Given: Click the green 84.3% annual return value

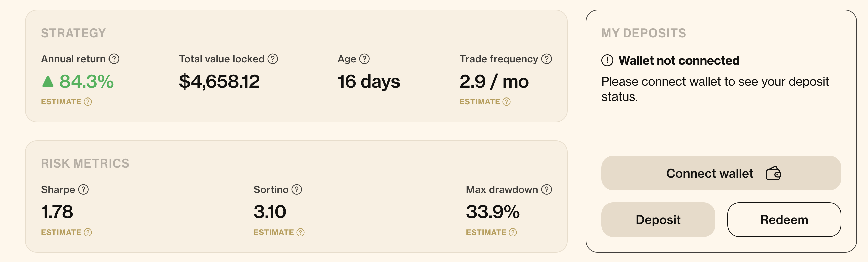Looking at the screenshot, I should pos(86,82).
